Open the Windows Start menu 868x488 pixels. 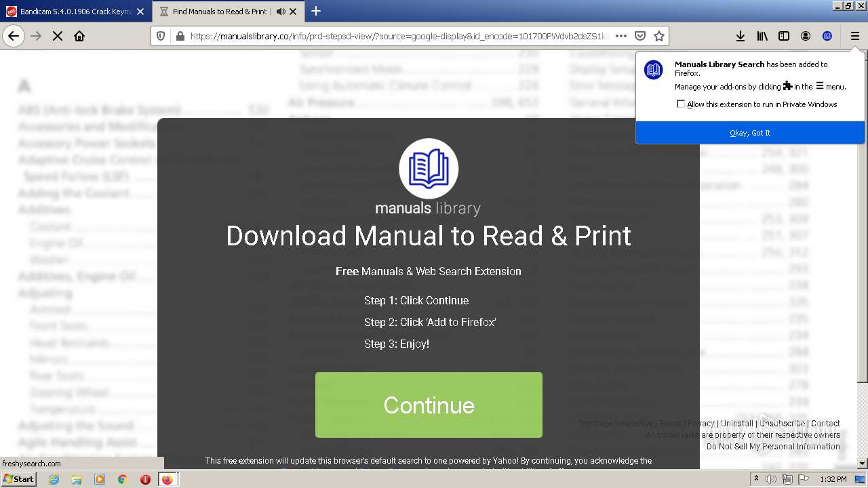click(18, 479)
